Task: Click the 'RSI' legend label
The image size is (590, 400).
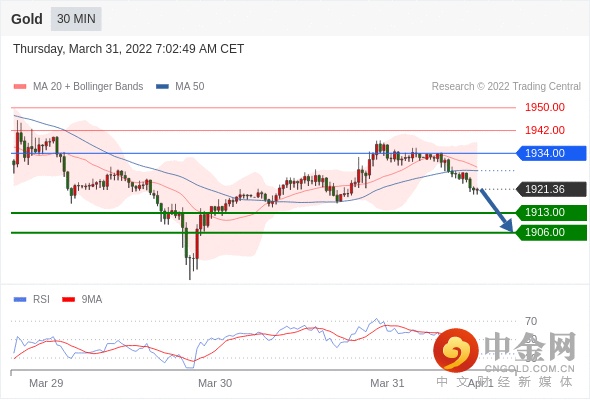Action: coord(41,300)
